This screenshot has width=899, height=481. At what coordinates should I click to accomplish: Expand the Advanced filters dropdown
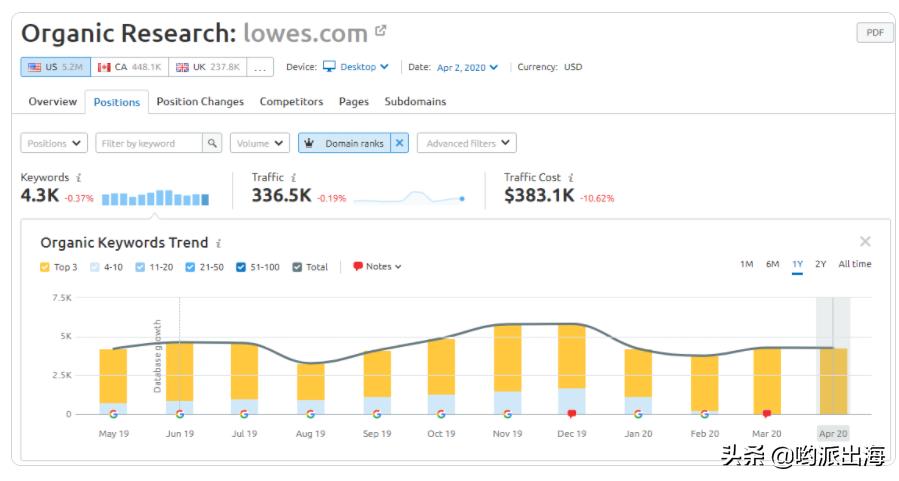tap(467, 143)
